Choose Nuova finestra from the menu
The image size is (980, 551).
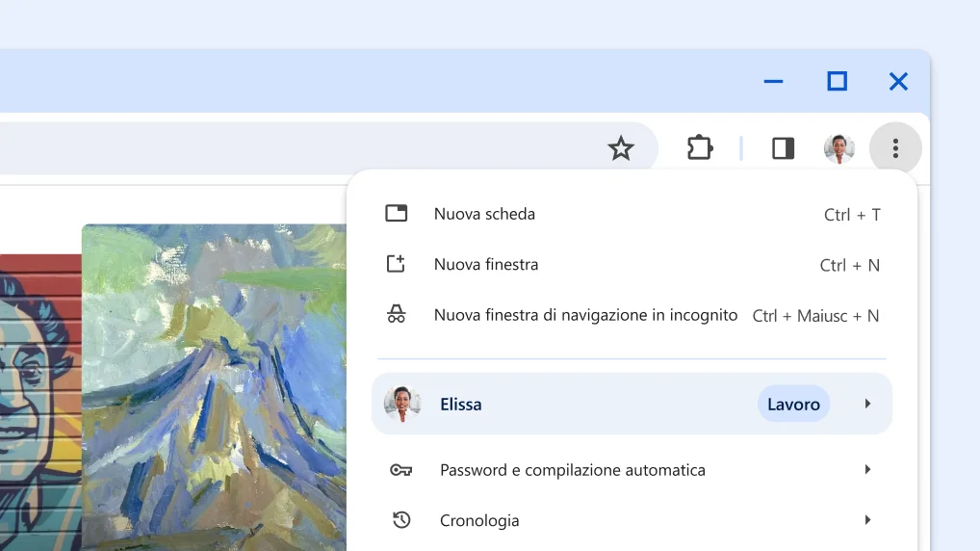click(632, 265)
